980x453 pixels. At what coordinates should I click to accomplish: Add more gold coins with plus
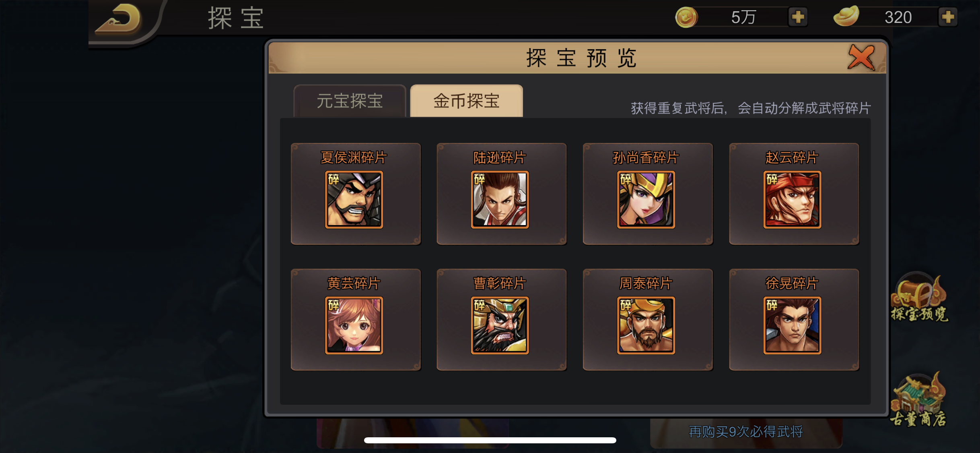[x=798, y=17]
